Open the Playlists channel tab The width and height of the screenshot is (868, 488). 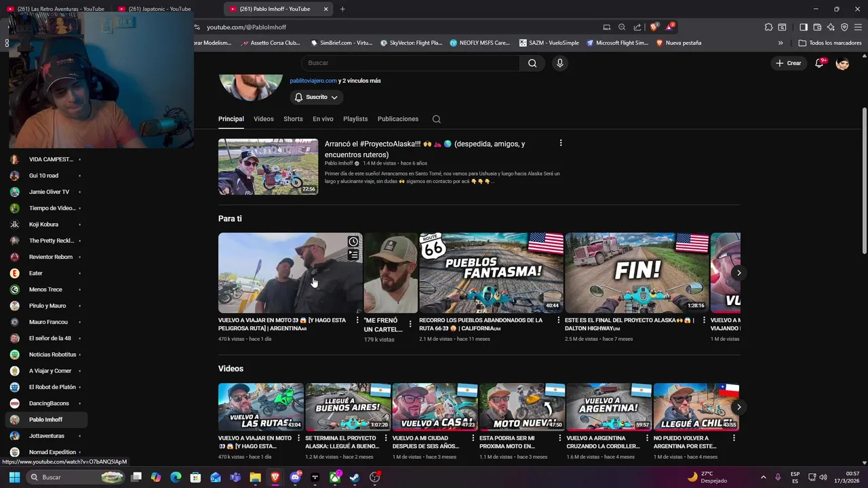tap(355, 119)
